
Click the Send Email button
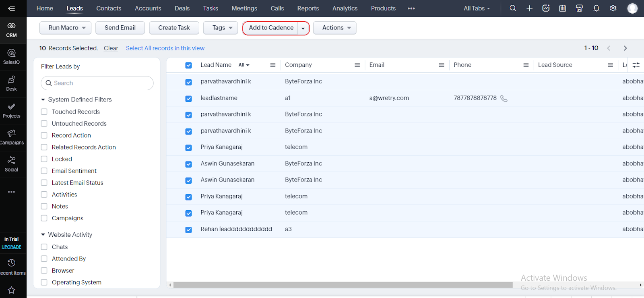click(x=120, y=28)
